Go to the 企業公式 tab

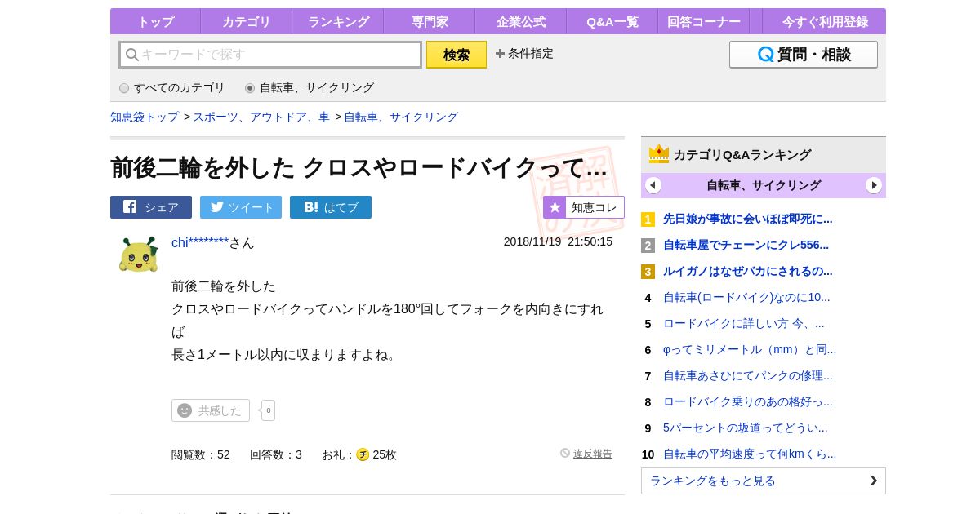pyautogui.click(x=521, y=21)
